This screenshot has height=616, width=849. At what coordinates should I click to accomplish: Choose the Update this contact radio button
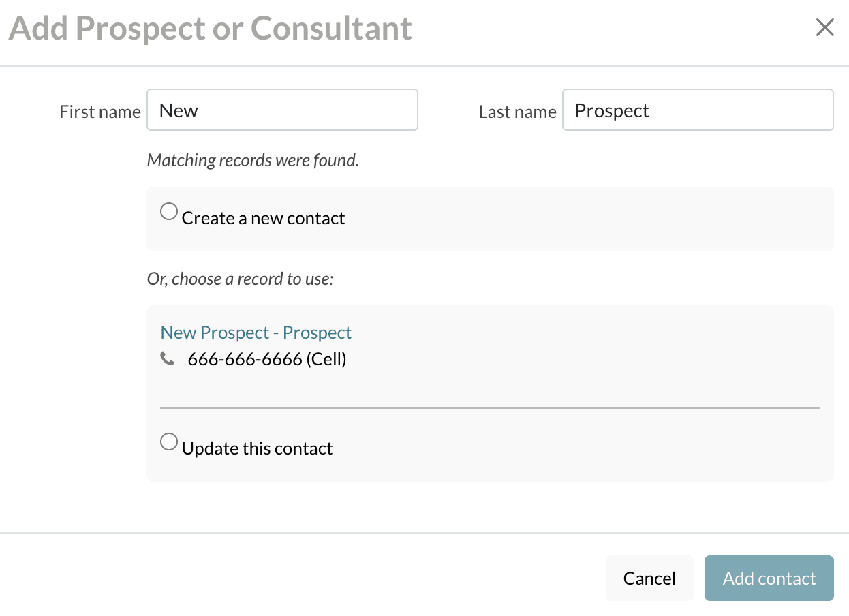coord(168,442)
